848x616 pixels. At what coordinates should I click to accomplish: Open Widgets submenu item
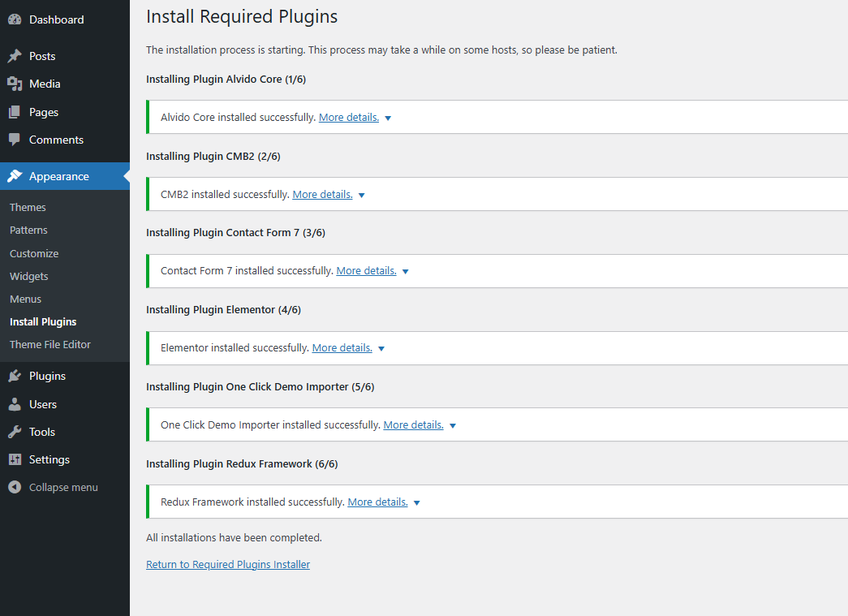coord(28,277)
